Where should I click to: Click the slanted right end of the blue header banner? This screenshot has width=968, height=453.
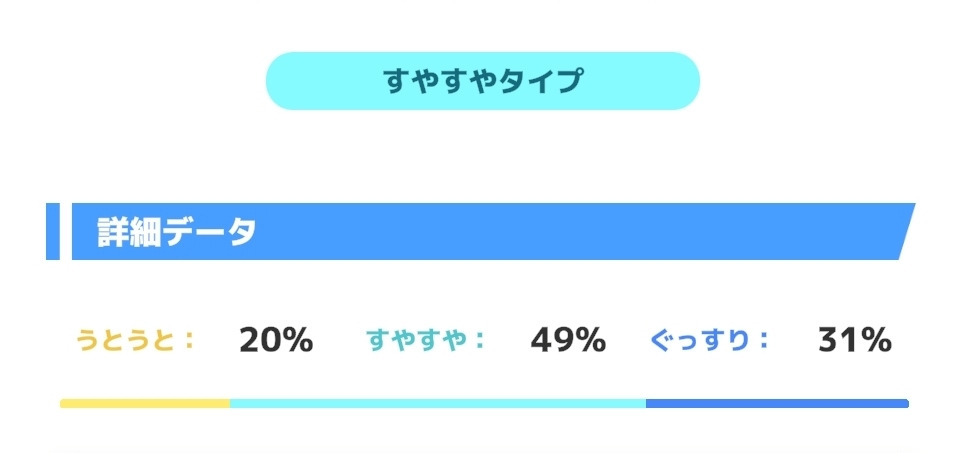click(904, 232)
